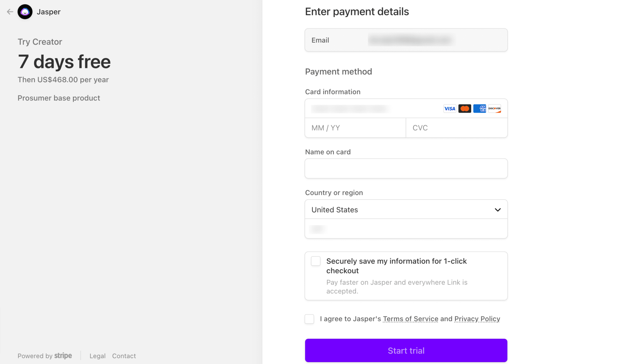Open the Terms of Service link
624x364 pixels.
[x=410, y=319]
